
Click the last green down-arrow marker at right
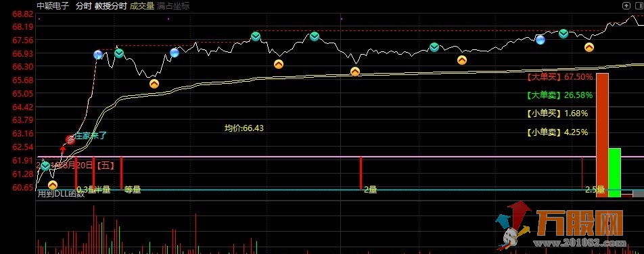tap(563, 34)
